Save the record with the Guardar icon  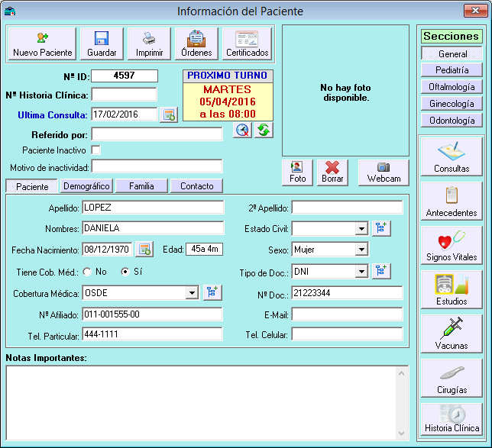coord(102,44)
